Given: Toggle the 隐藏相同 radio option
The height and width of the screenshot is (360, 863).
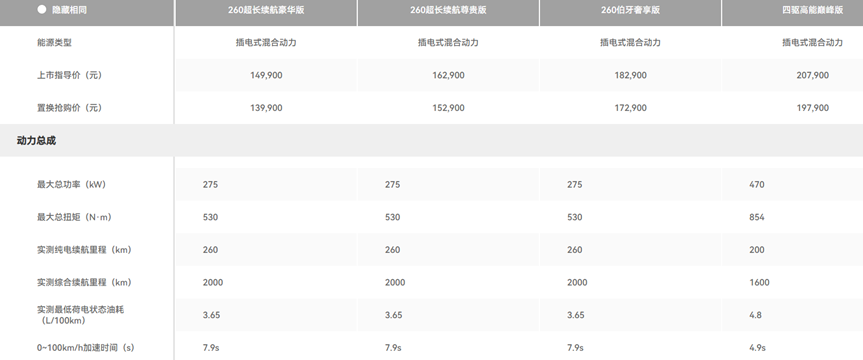Looking at the screenshot, I should pyautogui.click(x=41, y=10).
